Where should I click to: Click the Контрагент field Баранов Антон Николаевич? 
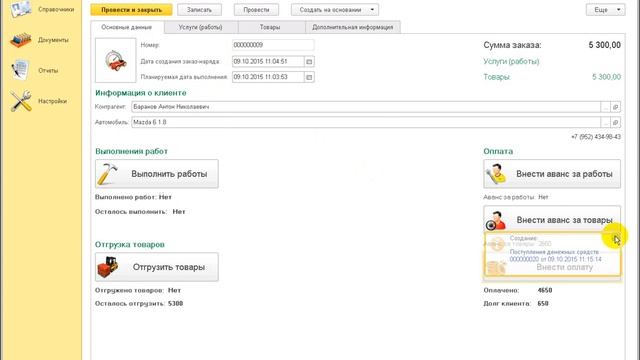coord(366,107)
